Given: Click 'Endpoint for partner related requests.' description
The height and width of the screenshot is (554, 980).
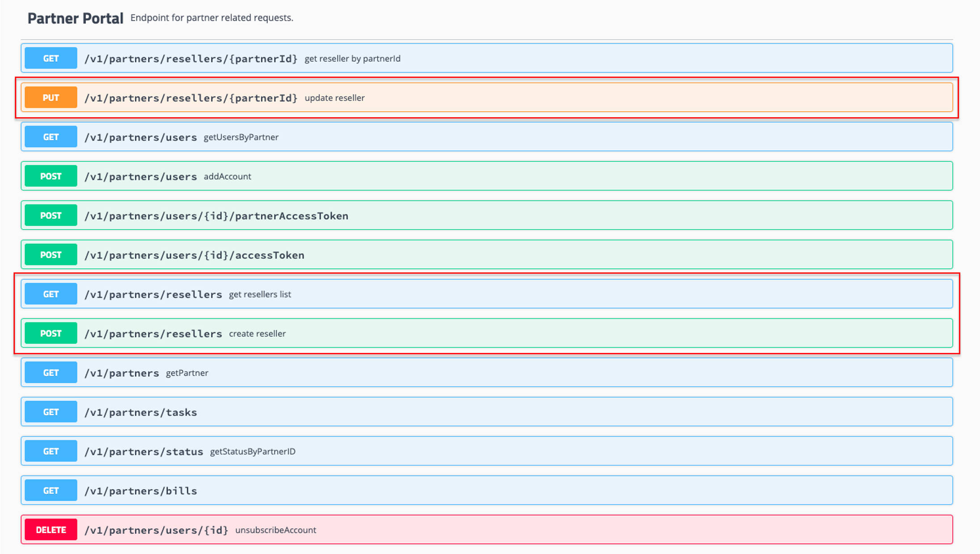Looking at the screenshot, I should [212, 18].
